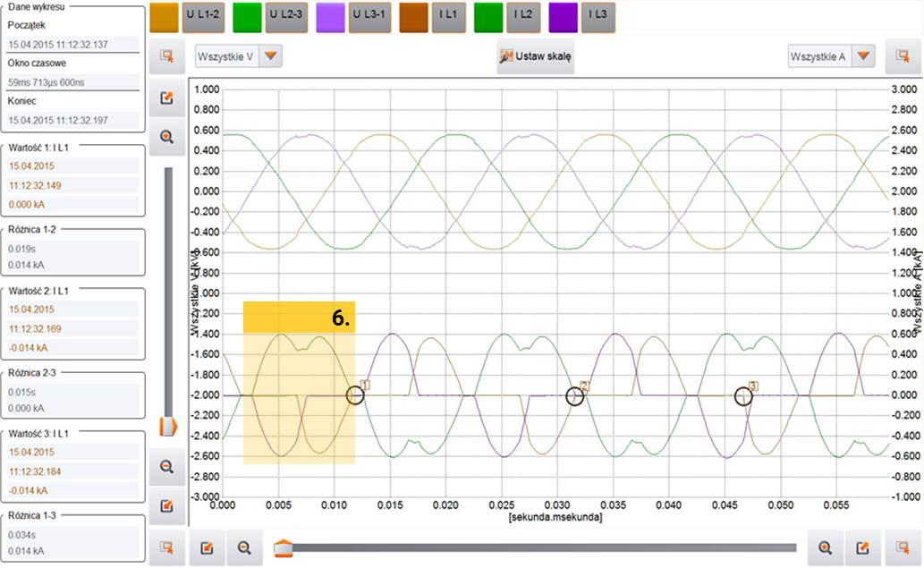Screen dimensions: 924x568
Task: Toggle the U L1-2 voltage channel
Action: pos(202,16)
